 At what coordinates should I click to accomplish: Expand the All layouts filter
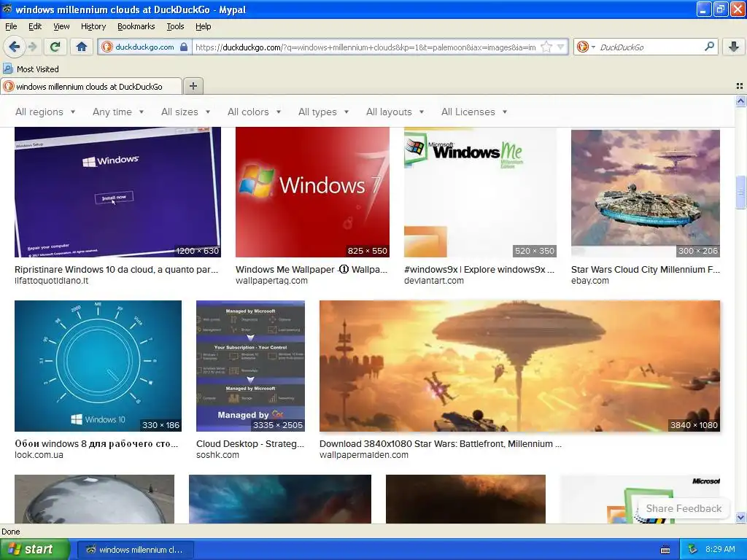point(395,112)
